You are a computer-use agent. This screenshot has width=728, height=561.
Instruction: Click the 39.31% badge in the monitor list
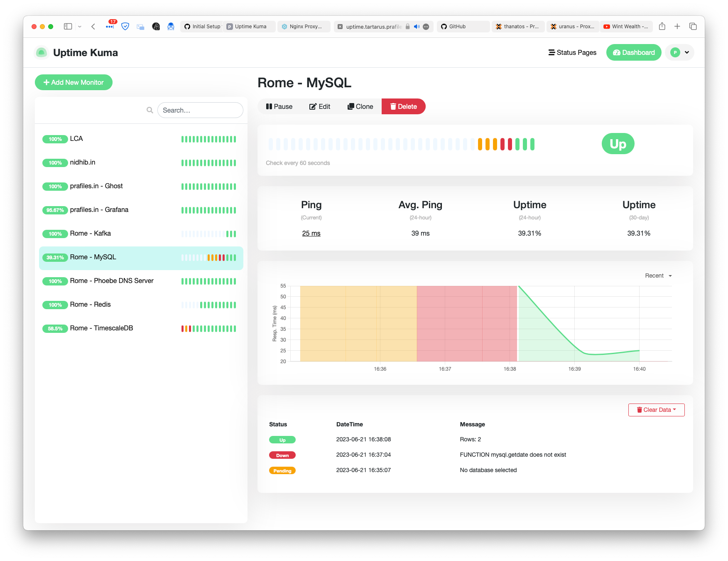pos(55,258)
